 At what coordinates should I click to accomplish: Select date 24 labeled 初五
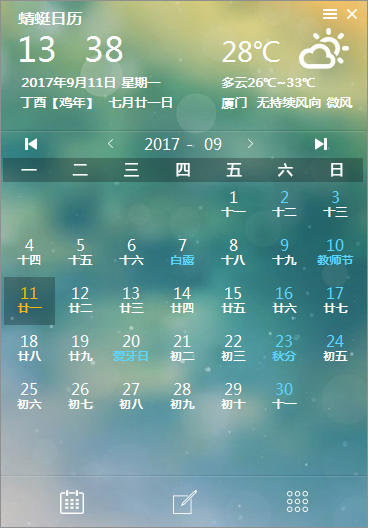[335, 349]
